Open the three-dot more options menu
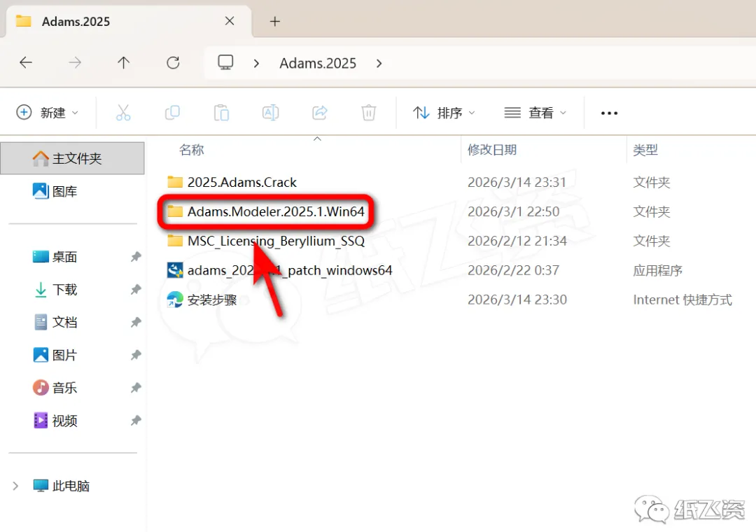Viewport: 756px width, 532px height. [x=609, y=113]
